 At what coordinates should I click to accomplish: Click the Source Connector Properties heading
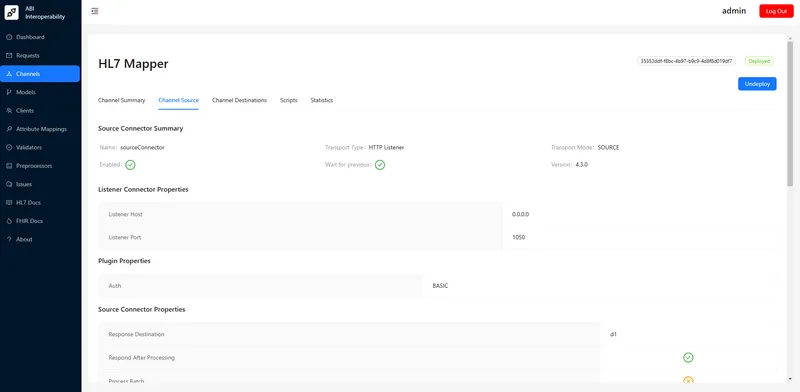tap(141, 309)
